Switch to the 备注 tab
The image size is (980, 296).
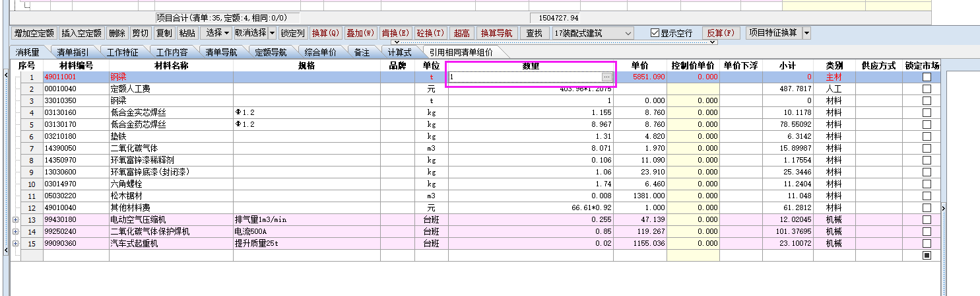click(x=362, y=52)
